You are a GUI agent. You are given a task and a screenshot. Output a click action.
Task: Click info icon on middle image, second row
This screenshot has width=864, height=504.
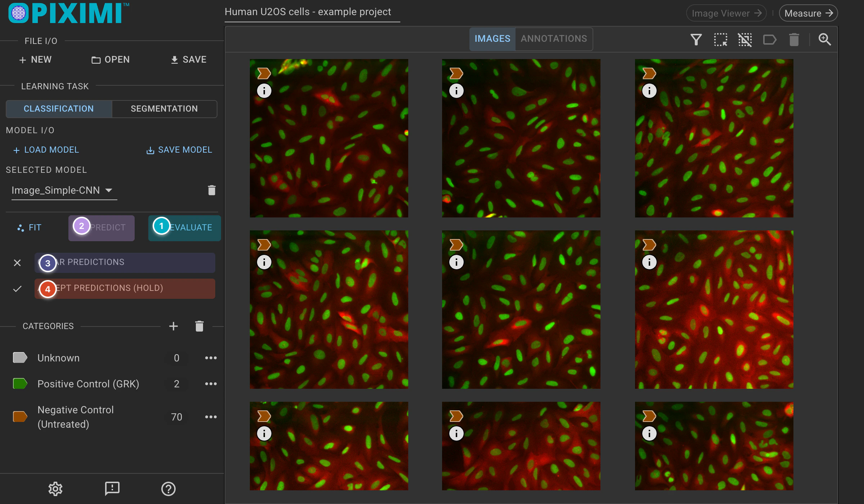coord(456,262)
